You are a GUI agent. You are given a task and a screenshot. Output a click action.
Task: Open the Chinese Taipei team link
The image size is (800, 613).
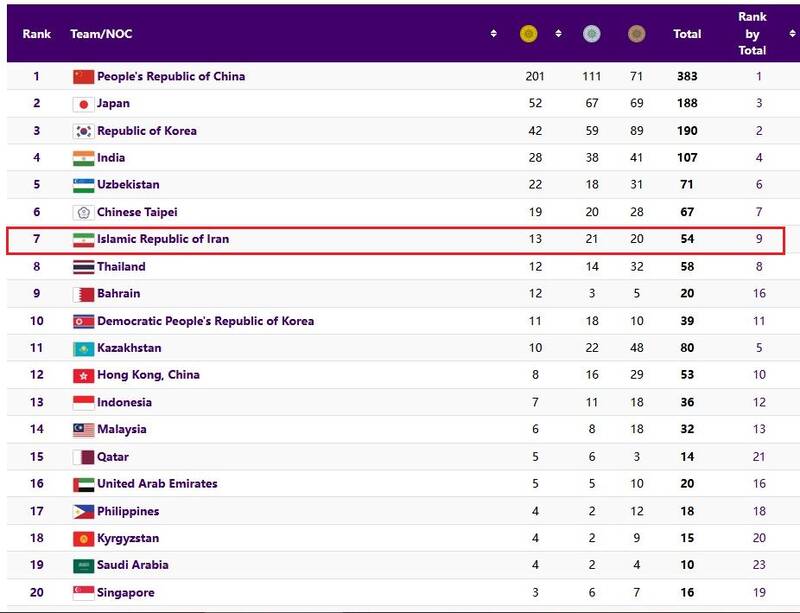137,212
